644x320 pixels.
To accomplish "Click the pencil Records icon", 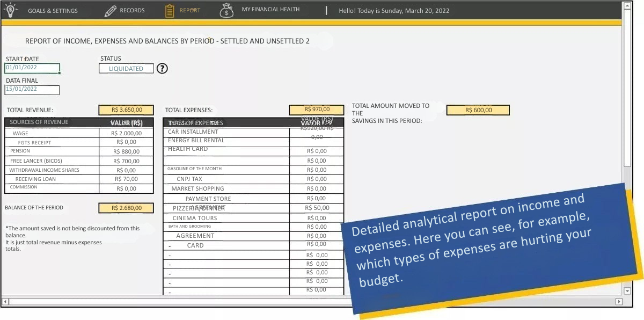I will click(x=110, y=10).
